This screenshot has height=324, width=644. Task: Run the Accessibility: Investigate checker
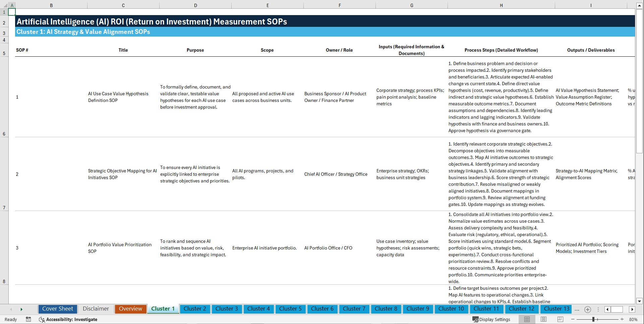click(68, 319)
